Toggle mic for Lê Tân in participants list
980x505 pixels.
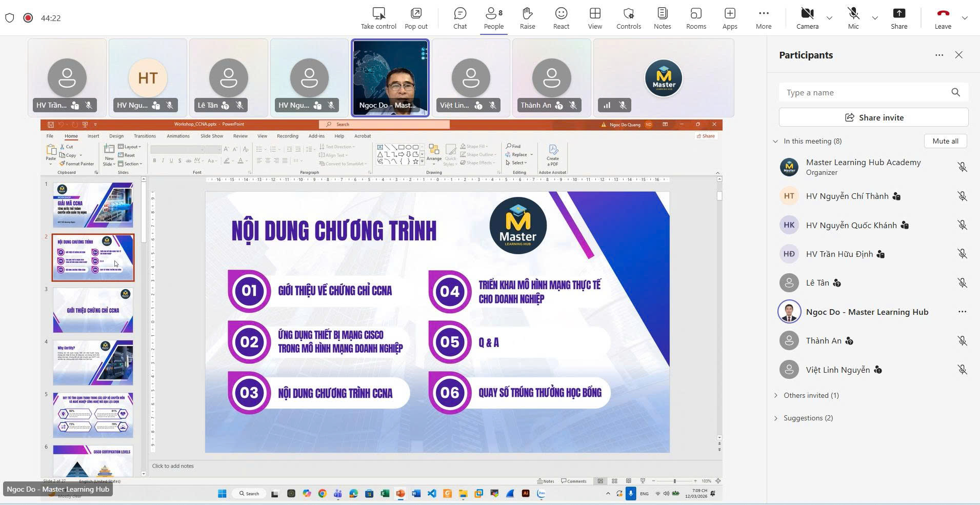962,283
